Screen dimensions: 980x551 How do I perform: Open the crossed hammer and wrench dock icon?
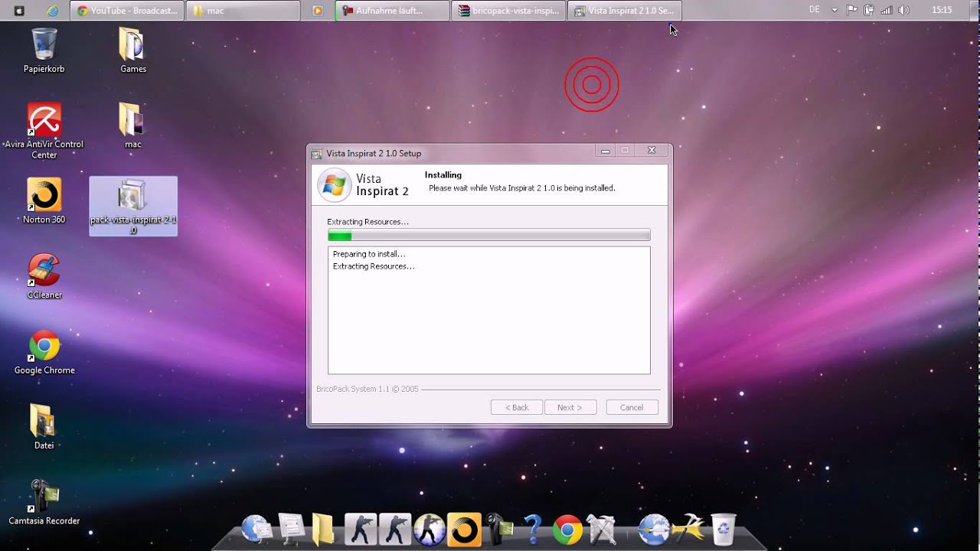pos(602,529)
